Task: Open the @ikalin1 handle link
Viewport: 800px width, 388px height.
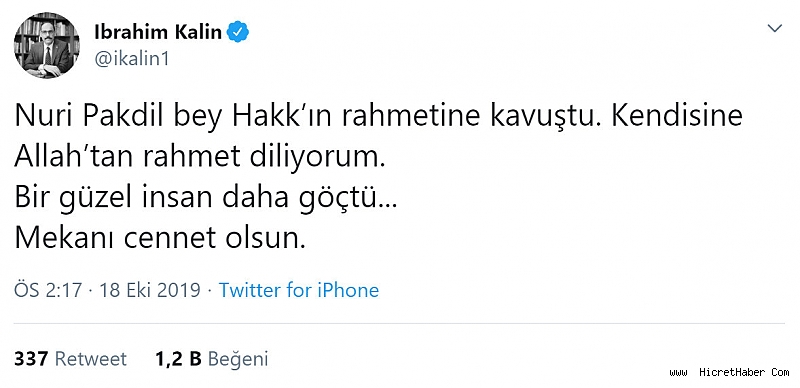Action: click(131, 59)
